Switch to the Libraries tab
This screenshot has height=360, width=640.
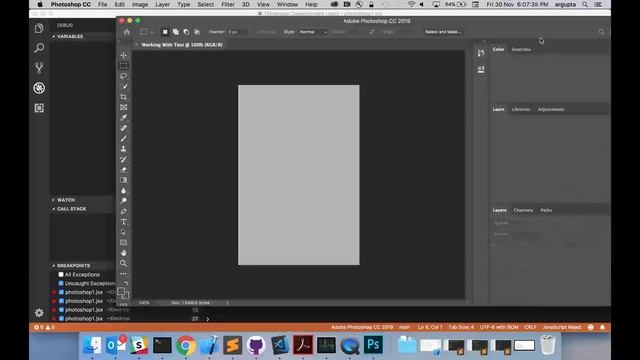point(521,109)
